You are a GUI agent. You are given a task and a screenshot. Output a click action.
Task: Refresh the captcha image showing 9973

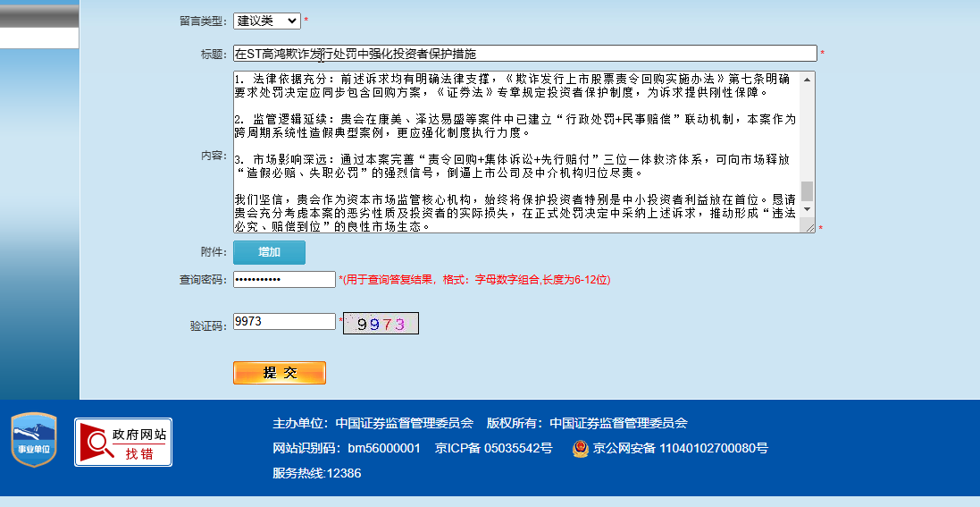(381, 323)
